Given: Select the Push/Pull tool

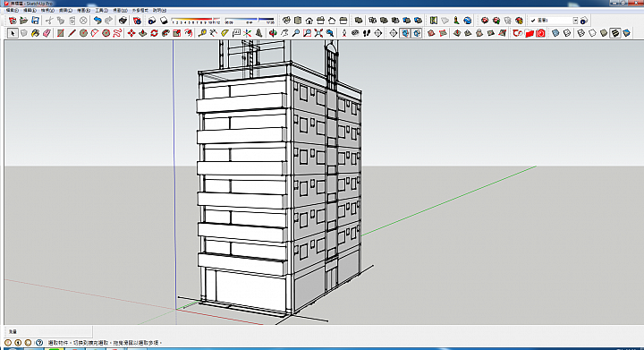Looking at the screenshot, I should (143, 33).
